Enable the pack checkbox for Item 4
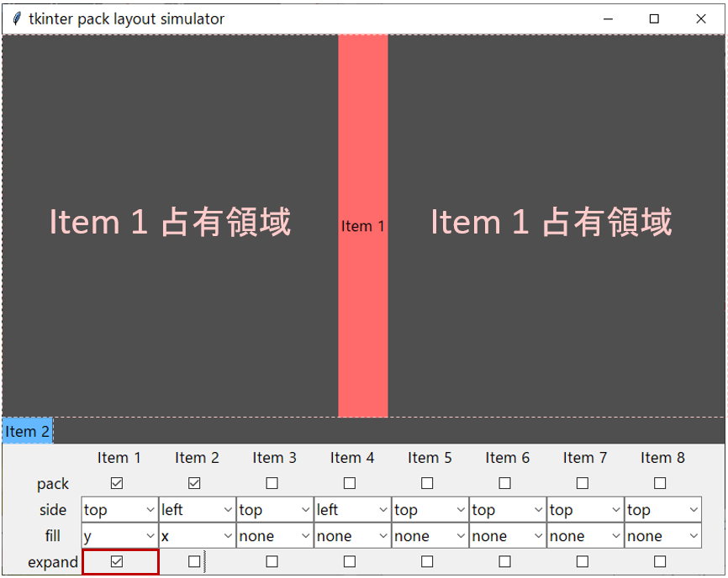The image size is (728, 578). (350, 483)
